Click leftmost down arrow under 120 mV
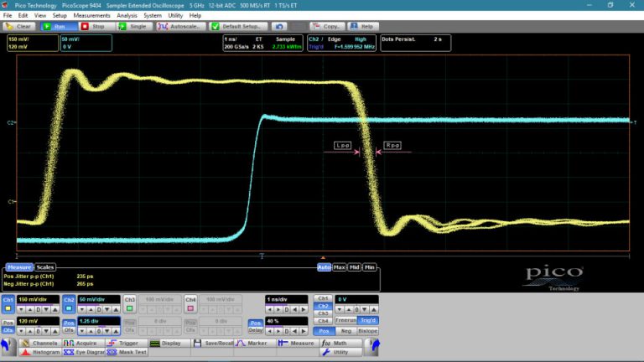The image size is (644, 362). coord(20,331)
